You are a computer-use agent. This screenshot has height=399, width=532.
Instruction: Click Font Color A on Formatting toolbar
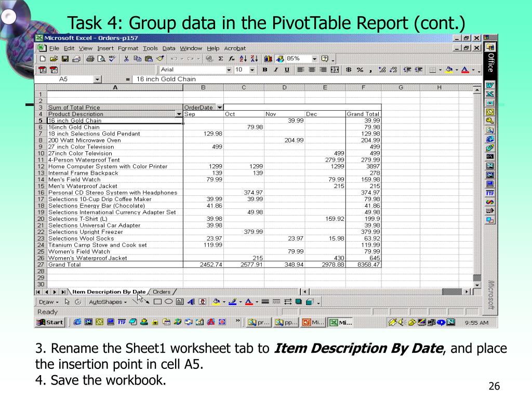[465, 70]
